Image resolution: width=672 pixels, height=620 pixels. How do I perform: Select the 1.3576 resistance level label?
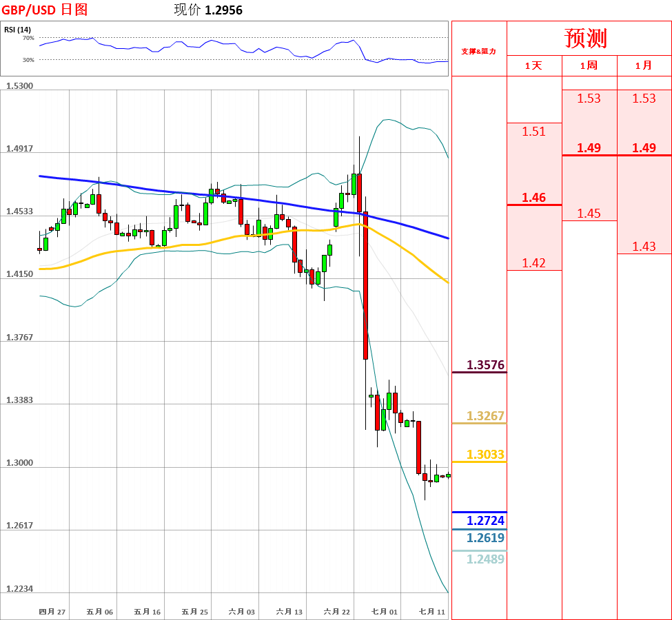[x=485, y=365]
